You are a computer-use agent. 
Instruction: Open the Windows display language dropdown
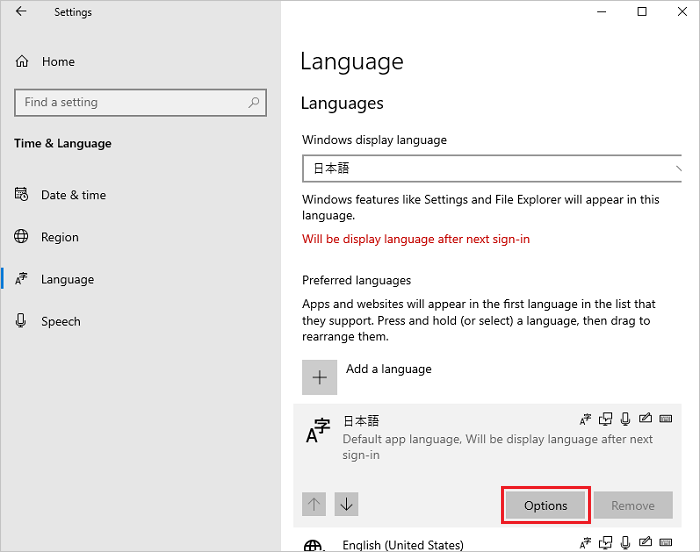pyautogui.click(x=491, y=168)
